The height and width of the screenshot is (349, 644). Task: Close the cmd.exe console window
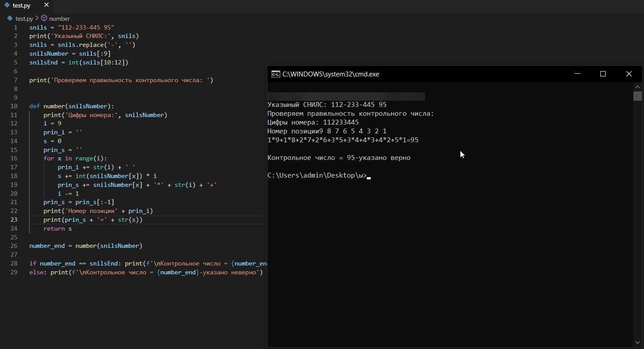tap(629, 74)
